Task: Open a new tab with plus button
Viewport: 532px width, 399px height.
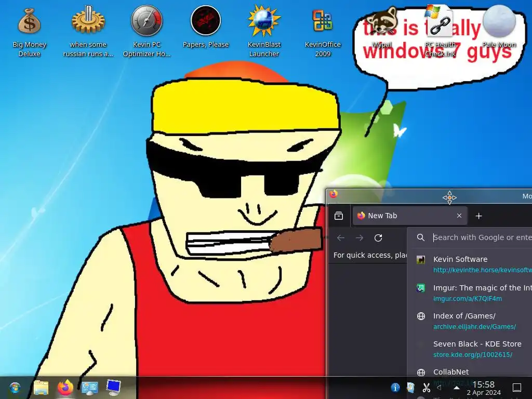Action: (478, 216)
